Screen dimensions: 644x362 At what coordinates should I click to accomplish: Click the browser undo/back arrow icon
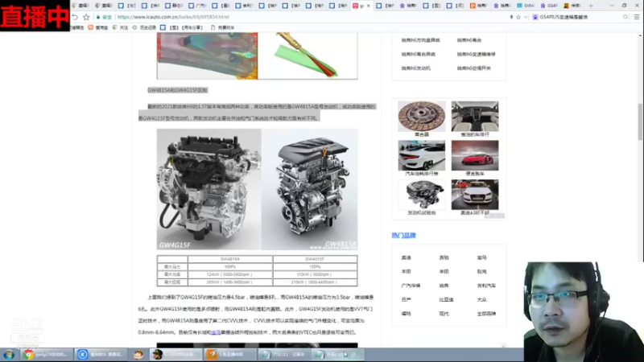tap(75, 17)
